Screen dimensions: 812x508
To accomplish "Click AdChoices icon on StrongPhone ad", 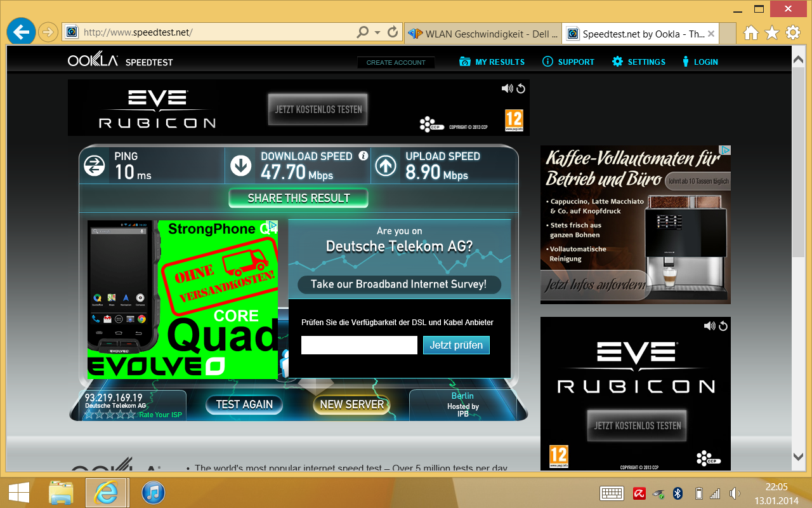I will pos(272,225).
